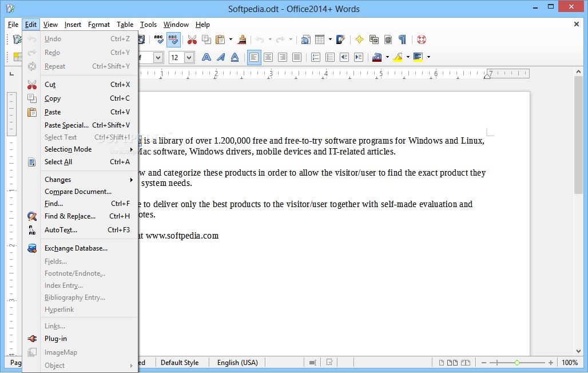Toggle AutoSpellcheck in the toolbar
This screenshot has height=373, width=588.
pyautogui.click(x=173, y=39)
